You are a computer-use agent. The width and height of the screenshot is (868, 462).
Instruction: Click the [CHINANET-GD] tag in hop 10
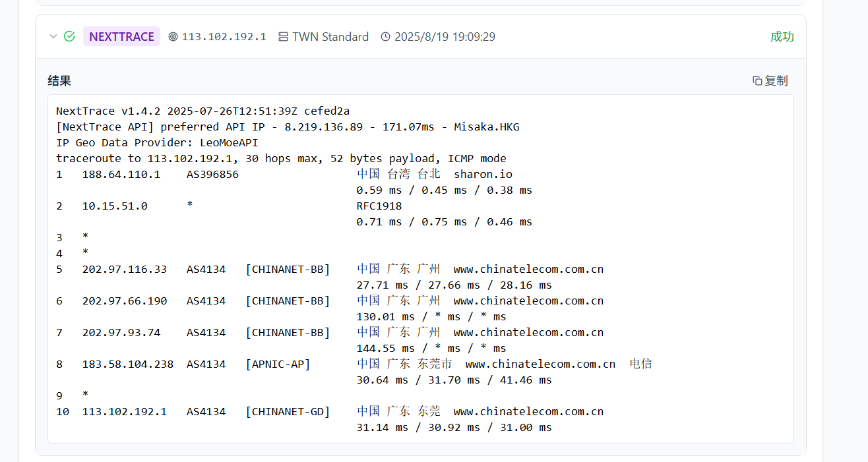tap(288, 411)
